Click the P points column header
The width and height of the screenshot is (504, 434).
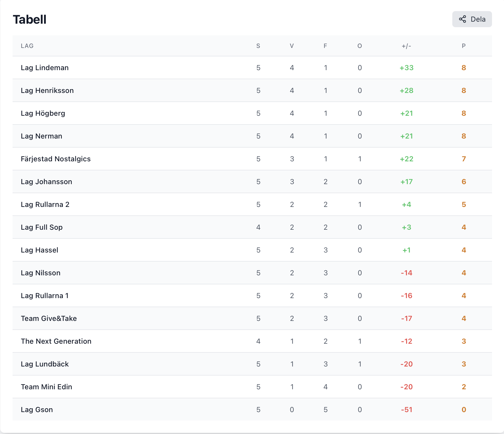464,46
